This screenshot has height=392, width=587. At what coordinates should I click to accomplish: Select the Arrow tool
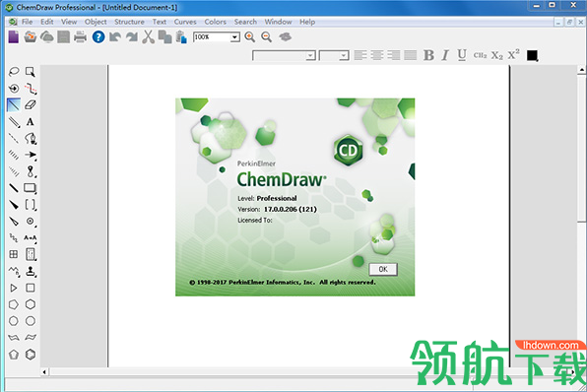click(31, 155)
